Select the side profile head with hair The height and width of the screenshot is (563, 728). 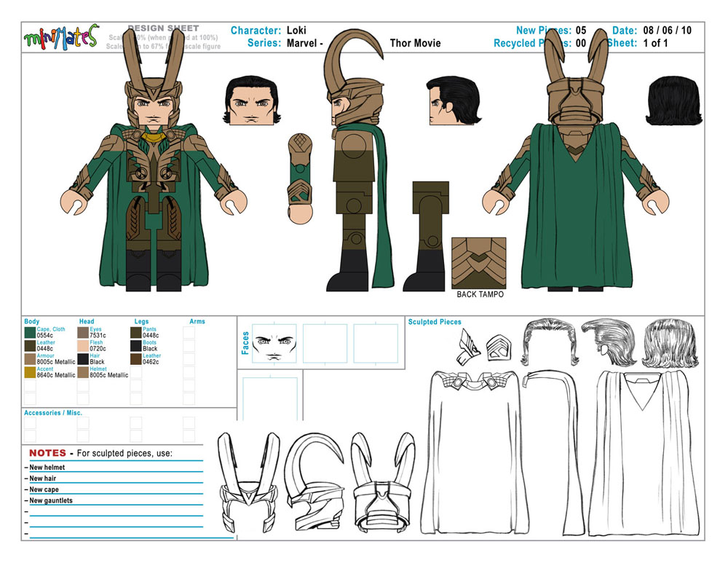point(454,101)
